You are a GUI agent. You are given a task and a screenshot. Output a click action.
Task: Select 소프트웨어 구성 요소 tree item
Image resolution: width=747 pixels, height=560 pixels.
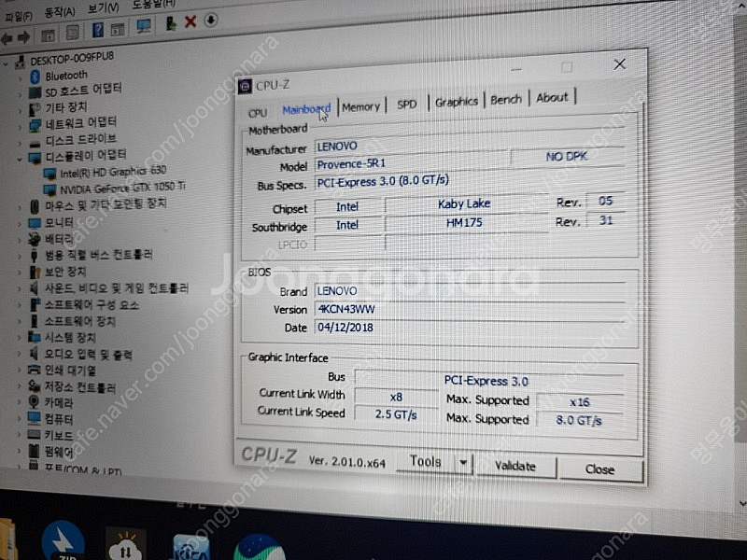point(92,305)
